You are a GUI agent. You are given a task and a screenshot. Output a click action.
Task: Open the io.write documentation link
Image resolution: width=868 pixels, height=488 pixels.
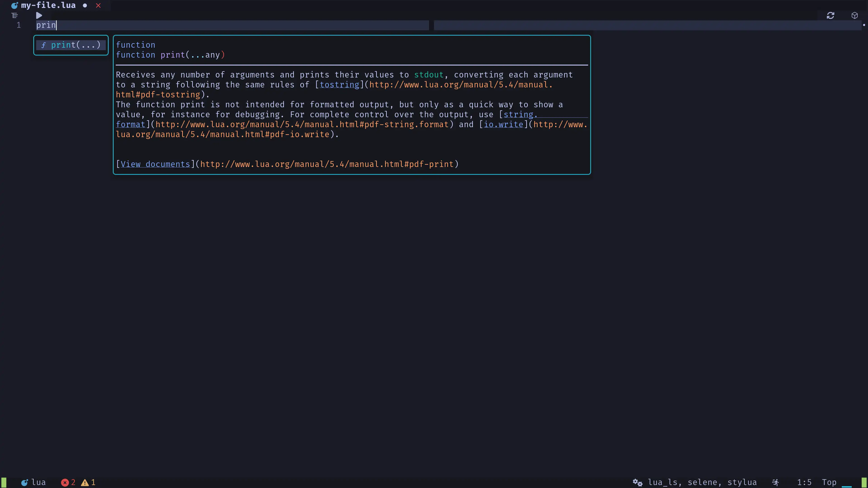(x=503, y=125)
